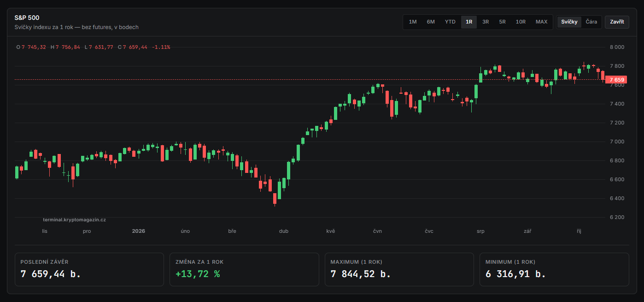Screen dimensions: 644x302
Task: Select the 1M time range
Action: click(x=413, y=22)
